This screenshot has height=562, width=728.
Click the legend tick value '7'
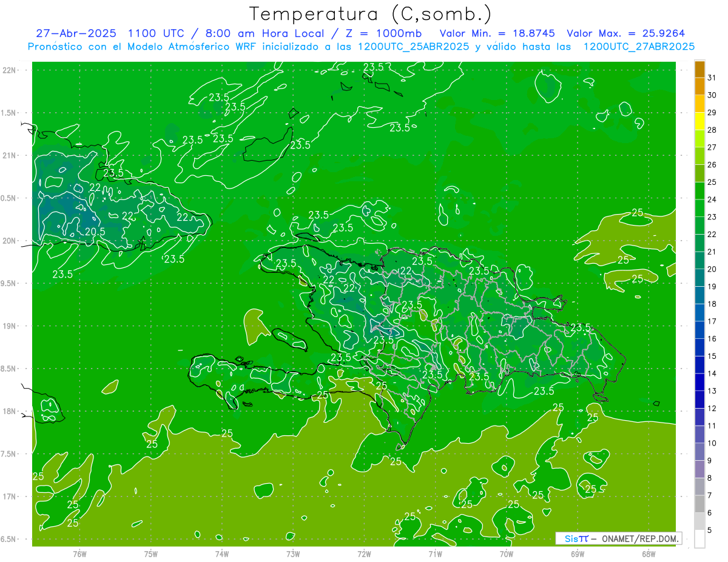(x=710, y=495)
